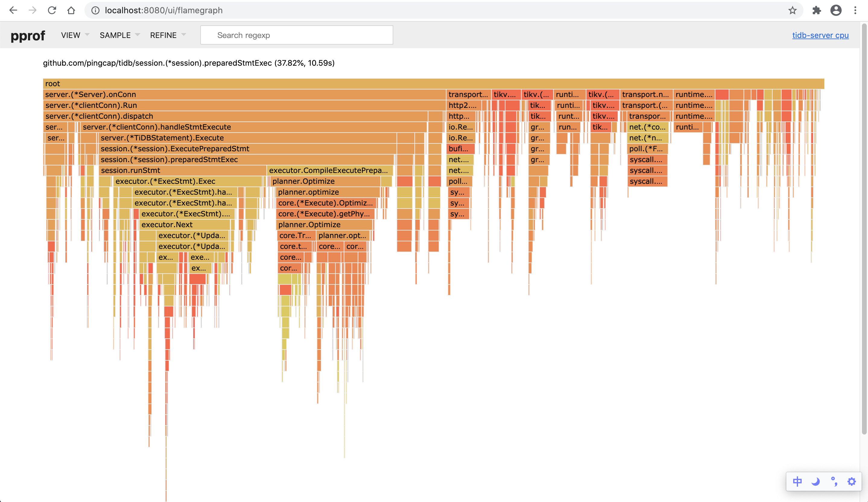Select the executor.CompileExecutePrepa... frame
Viewport: 868px width, 502px height.
click(330, 170)
